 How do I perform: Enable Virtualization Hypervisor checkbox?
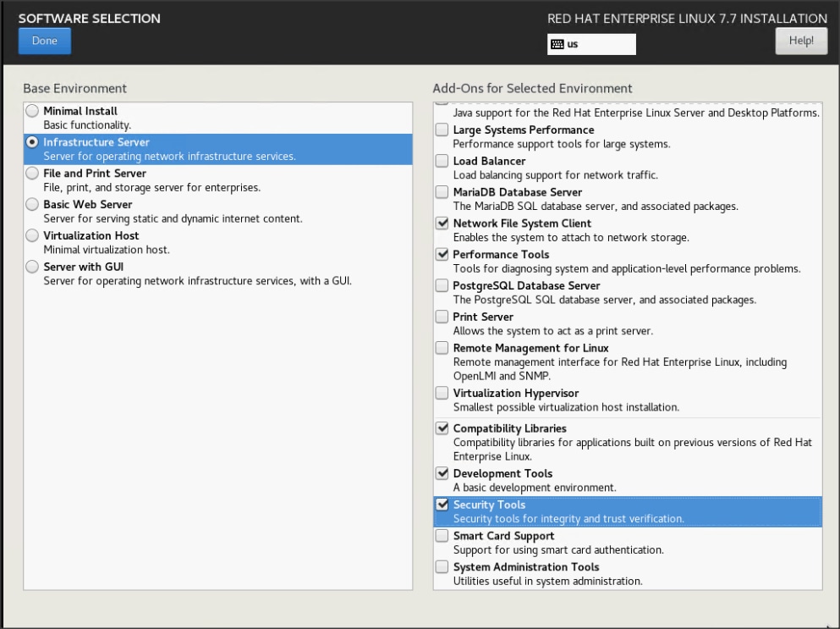pyautogui.click(x=442, y=393)
